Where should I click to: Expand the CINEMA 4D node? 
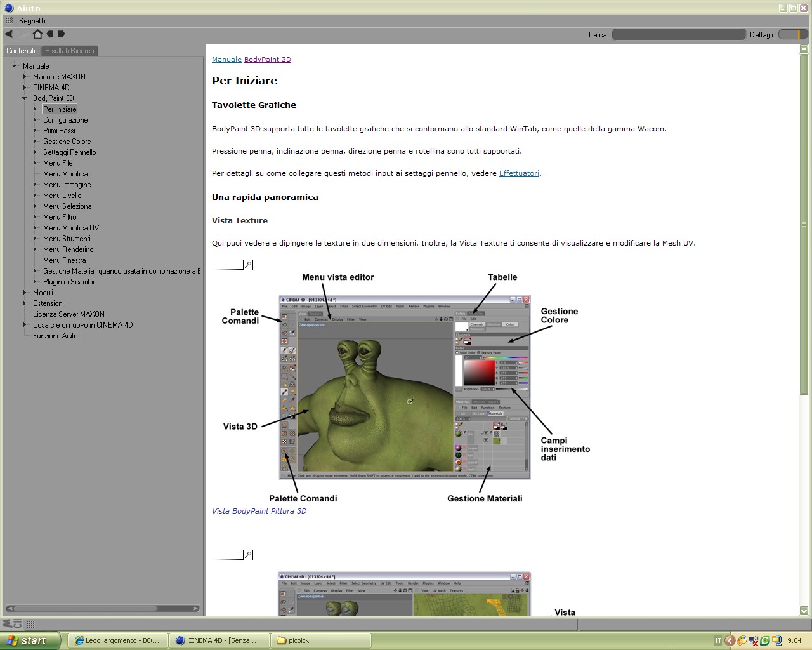tap(25, 88)
